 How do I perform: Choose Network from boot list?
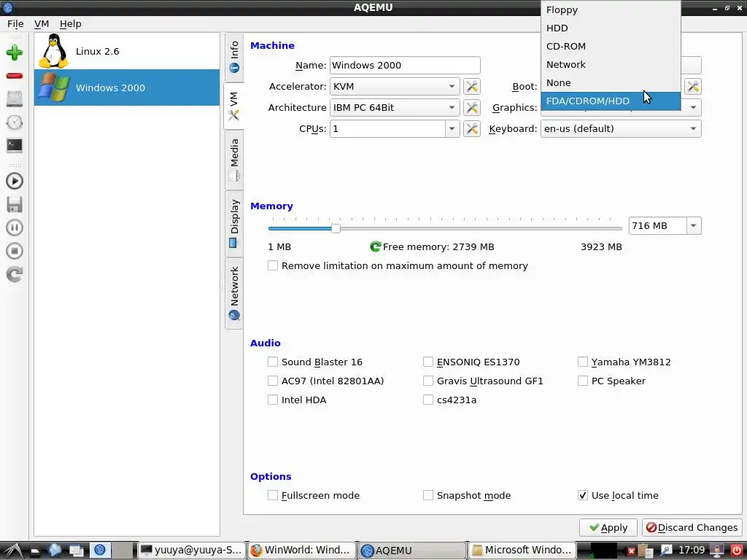coord(611,64)
